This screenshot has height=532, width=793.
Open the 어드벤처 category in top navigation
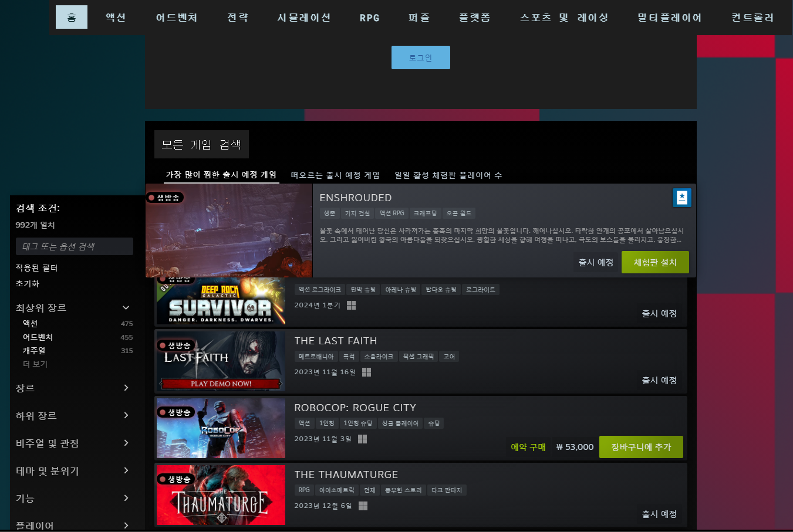tap(177, 17)
